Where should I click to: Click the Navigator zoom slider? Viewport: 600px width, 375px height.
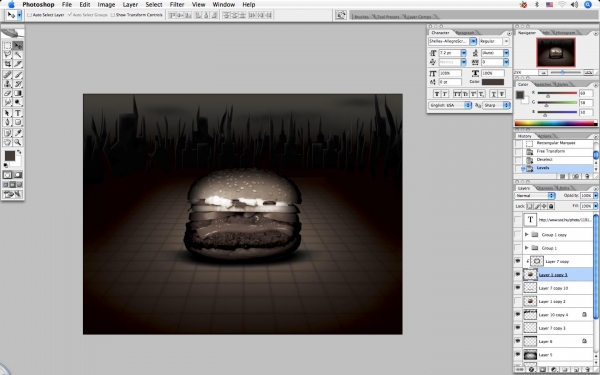(562, 72)
